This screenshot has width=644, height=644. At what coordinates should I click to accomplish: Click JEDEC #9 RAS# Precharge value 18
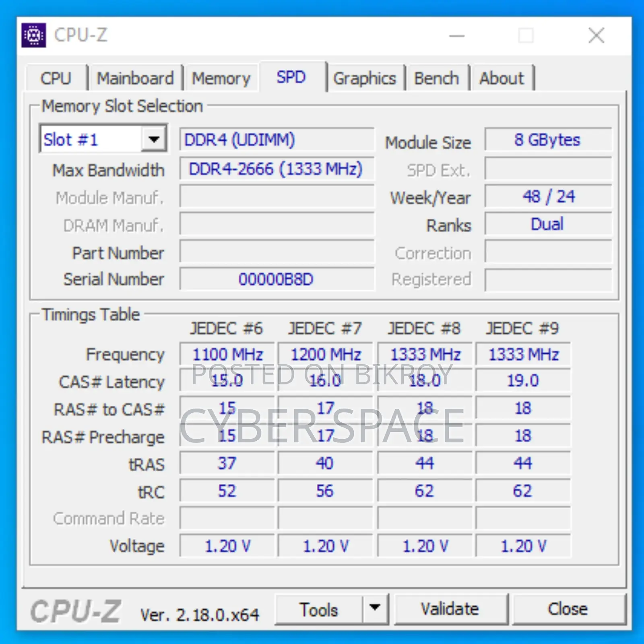click(x=523, y=436)
